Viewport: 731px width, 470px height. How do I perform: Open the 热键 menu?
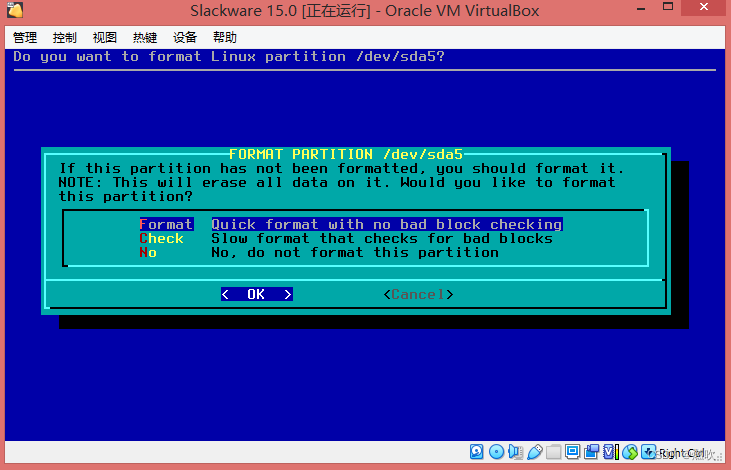[x=145, y=37]
